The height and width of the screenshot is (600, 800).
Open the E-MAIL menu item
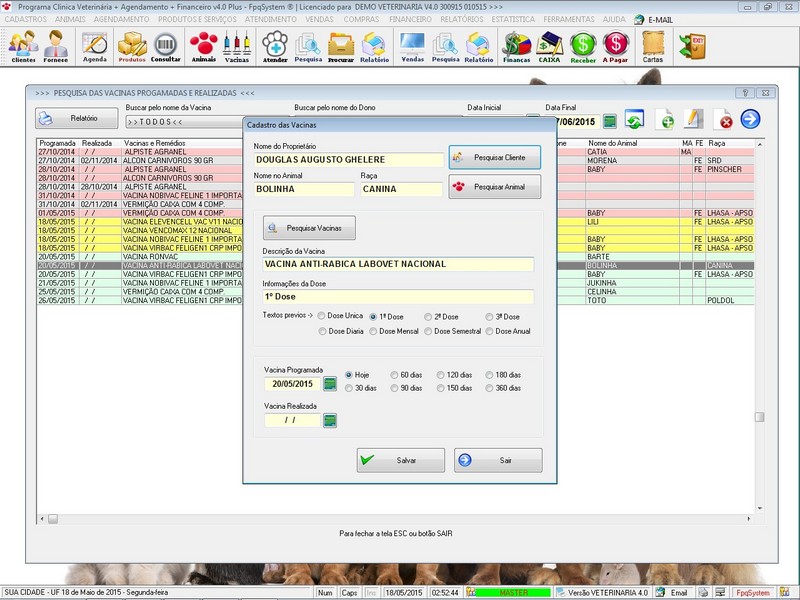pyautogui.click(x=654, y=20)
